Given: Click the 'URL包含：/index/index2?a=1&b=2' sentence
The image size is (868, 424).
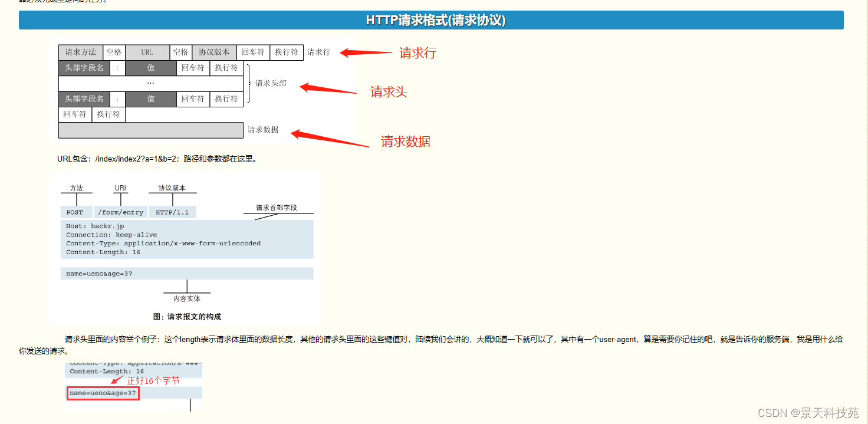Looking at the screenshot, I should [157, 159].
